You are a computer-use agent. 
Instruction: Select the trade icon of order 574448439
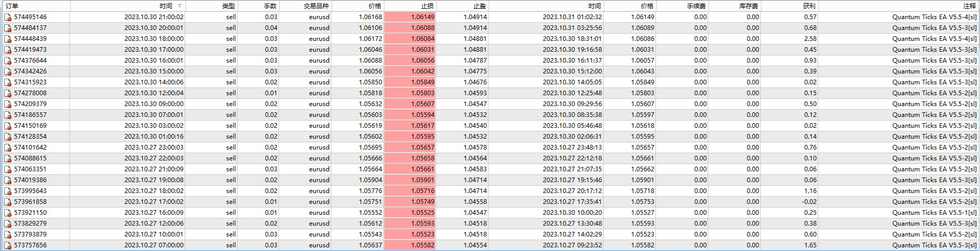pyautogui.click(x=8, y=39)
